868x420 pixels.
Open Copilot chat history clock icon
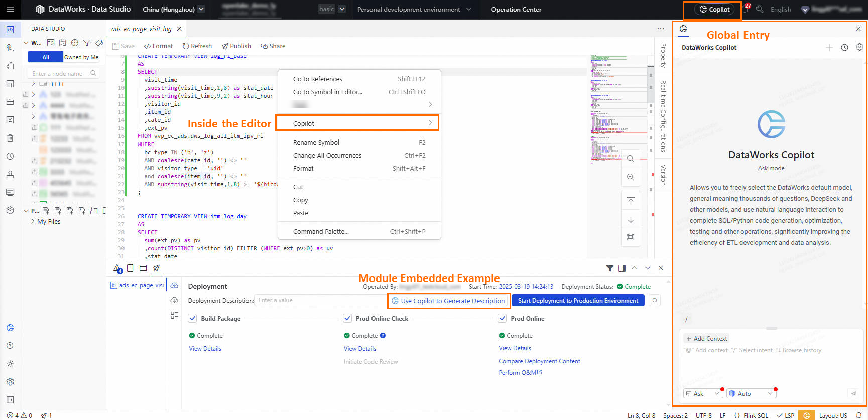(845, 48)
